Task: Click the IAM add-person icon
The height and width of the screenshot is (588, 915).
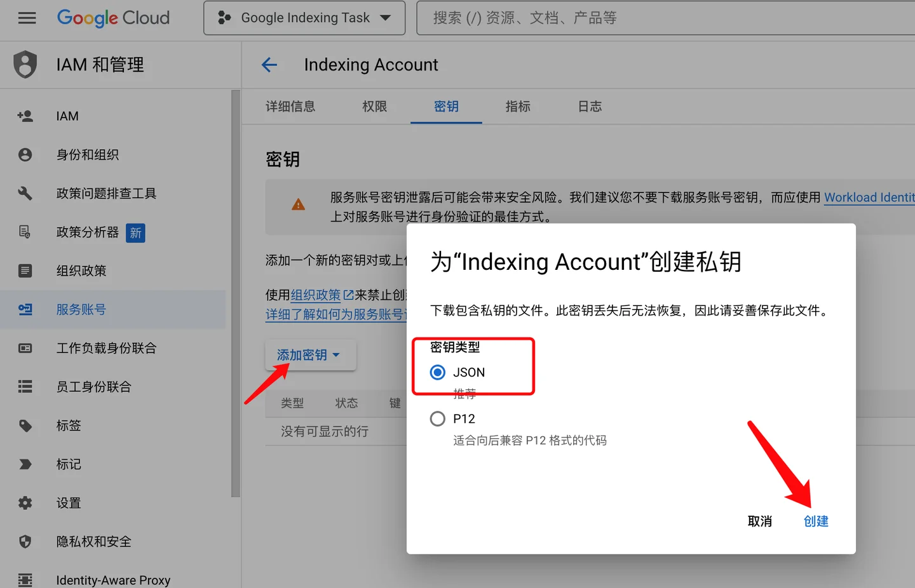Action: (x=25, y=116)
